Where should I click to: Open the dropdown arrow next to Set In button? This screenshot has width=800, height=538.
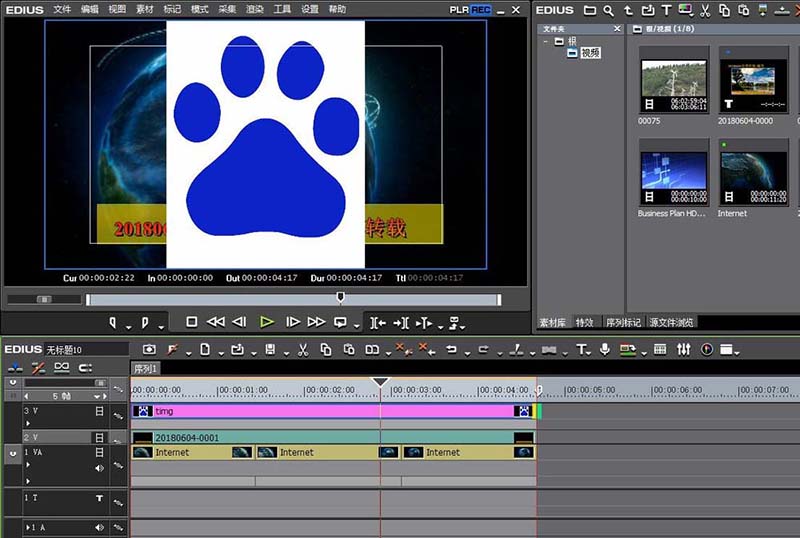pos(129,327)
